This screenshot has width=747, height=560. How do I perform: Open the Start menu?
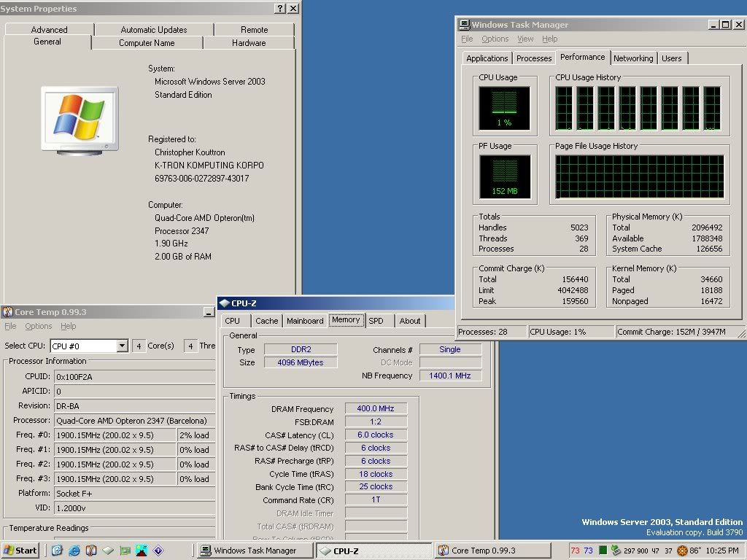click(x=20, y=551)
